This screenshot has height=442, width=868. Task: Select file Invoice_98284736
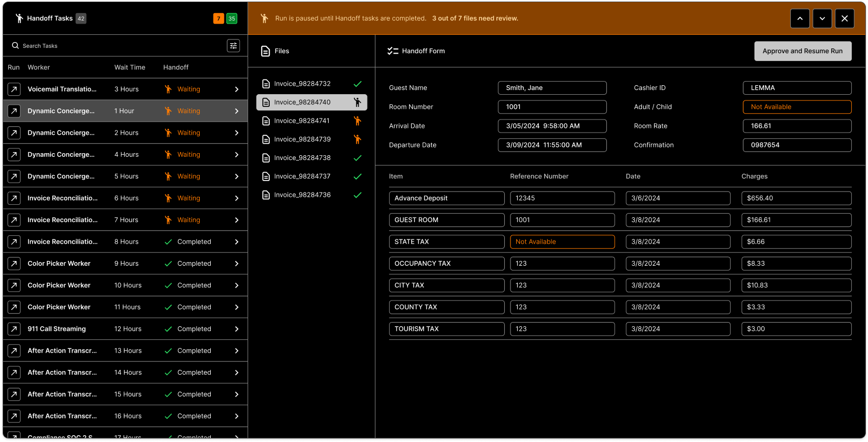coord(312,195)
